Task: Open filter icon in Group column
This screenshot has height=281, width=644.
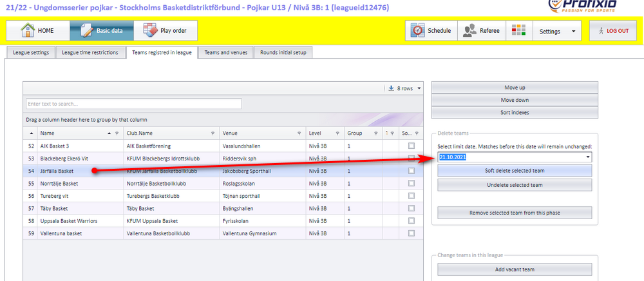Action: point(375,133)
